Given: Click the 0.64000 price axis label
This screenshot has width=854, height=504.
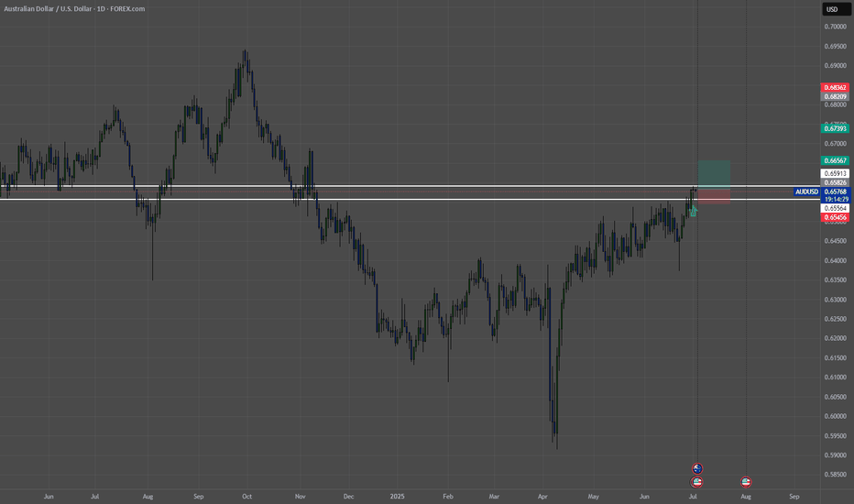Looking at the screenshot, I should (835, 260).
